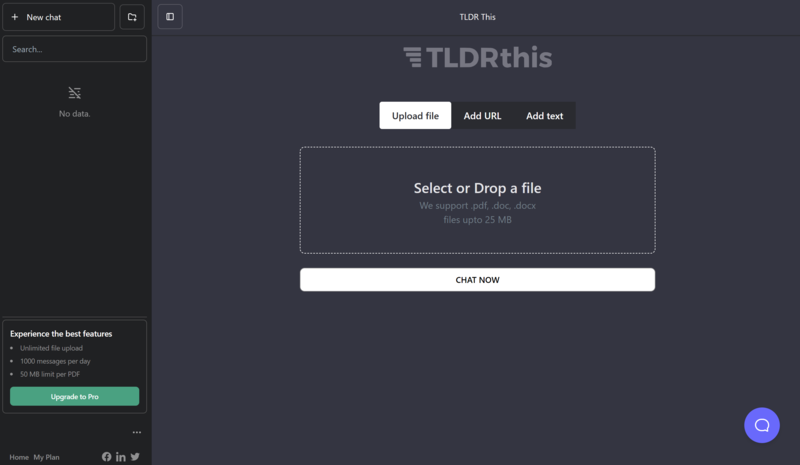Focus the Search input field
This screenshot has width=800, height=465.
pyautogui.click(x=74, y=49)
